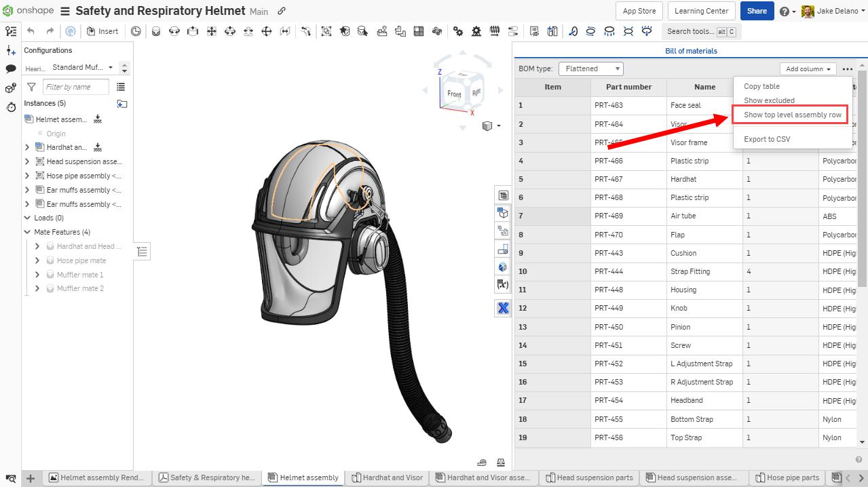The height and width of the screenshot is (487, 868).
Task: Open the Learning Center
Action: [x=701, y=11]
